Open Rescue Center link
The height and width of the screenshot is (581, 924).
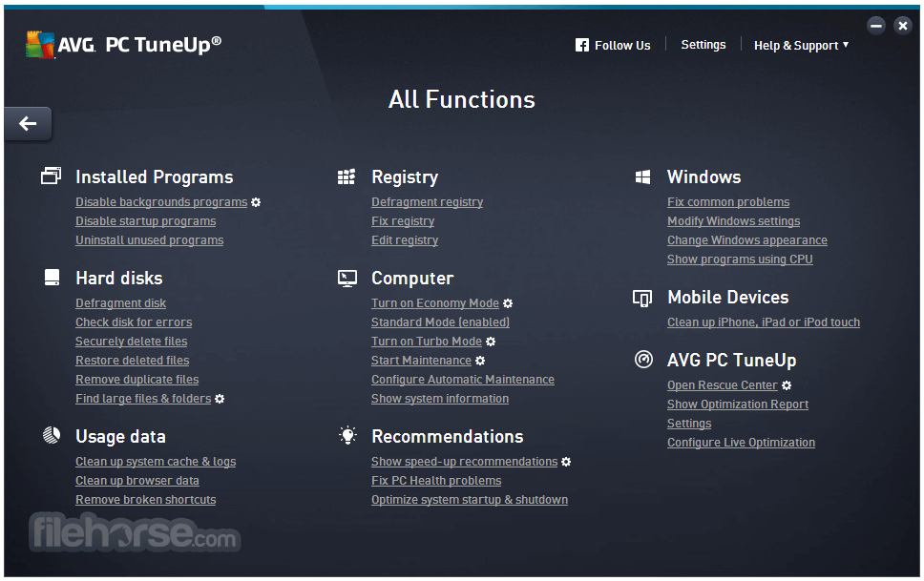click(x=723, y=385)
